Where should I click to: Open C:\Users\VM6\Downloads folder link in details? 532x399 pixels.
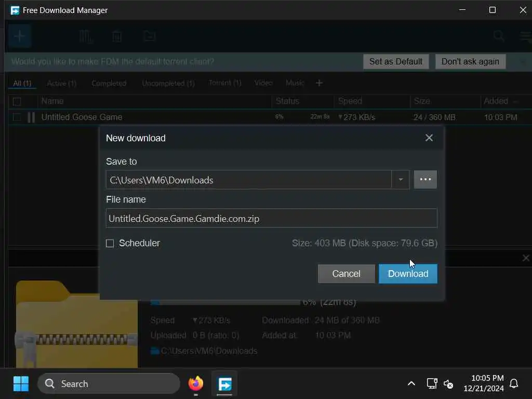coord(209,351)
